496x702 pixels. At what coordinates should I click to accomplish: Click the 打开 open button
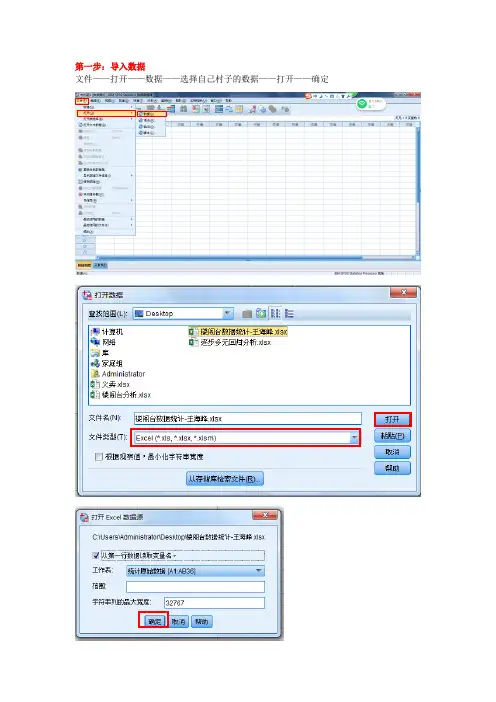(x=392, y=419)
